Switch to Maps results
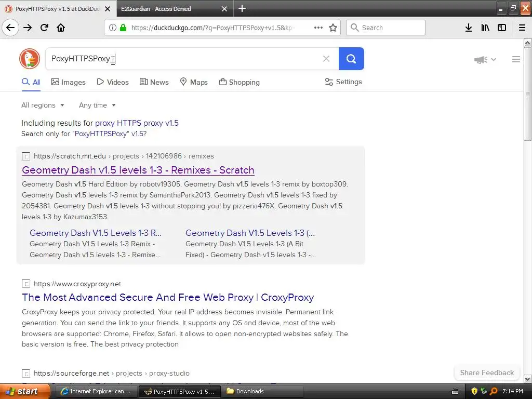This screenshot has height=399, width=532. pos(194,82)
